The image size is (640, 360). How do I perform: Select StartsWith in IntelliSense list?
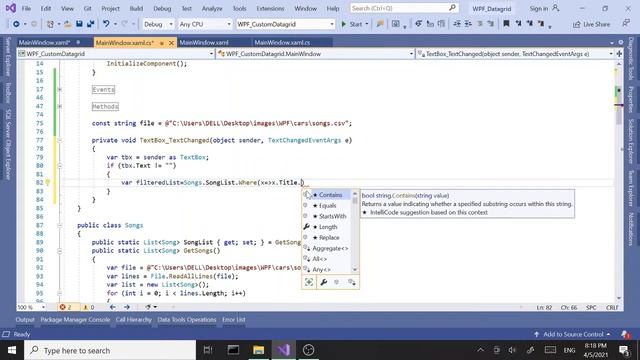327,216
